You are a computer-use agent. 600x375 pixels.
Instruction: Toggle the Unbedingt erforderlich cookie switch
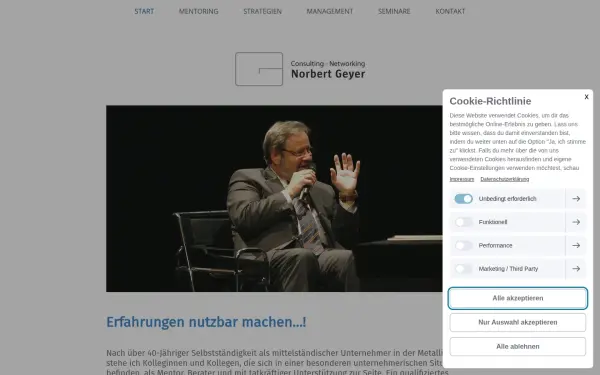click(x=463, y=199)
